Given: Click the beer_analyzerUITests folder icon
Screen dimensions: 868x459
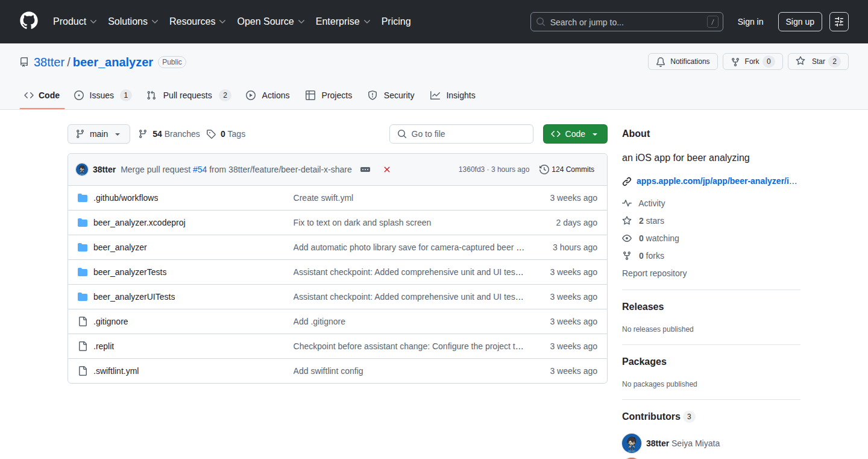Looking at the screenshot, I should click(x=83, y=297).
